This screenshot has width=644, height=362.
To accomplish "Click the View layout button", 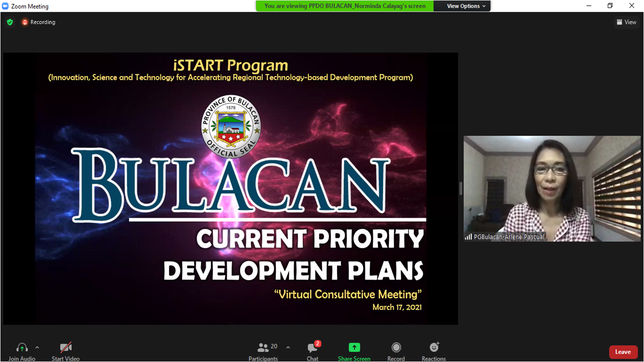I will pos(627,22).
